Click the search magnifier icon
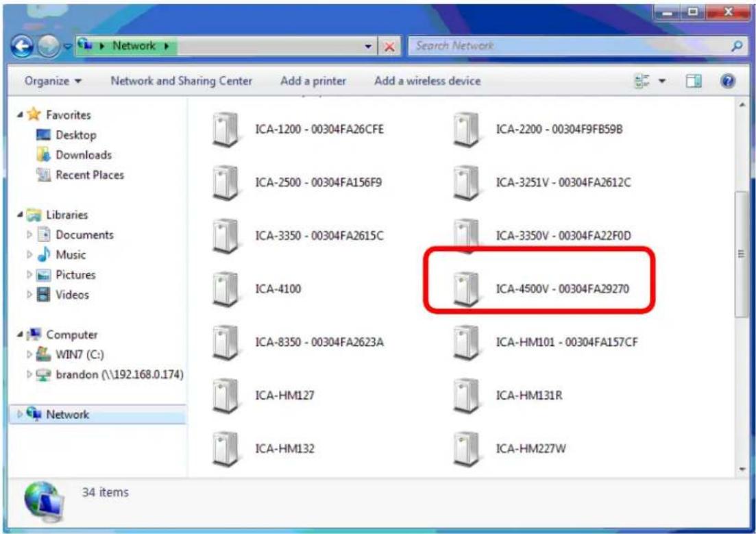Screen dimensions: 756x534 pos(737,47)
